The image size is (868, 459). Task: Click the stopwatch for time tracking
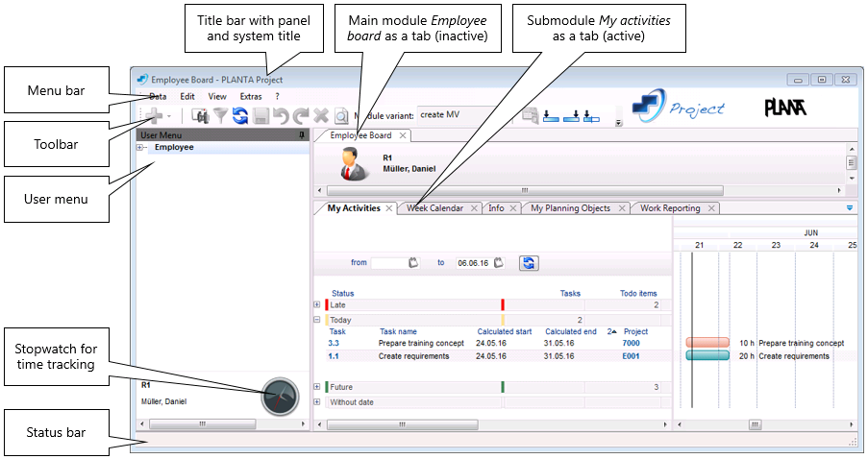point(280,397)
